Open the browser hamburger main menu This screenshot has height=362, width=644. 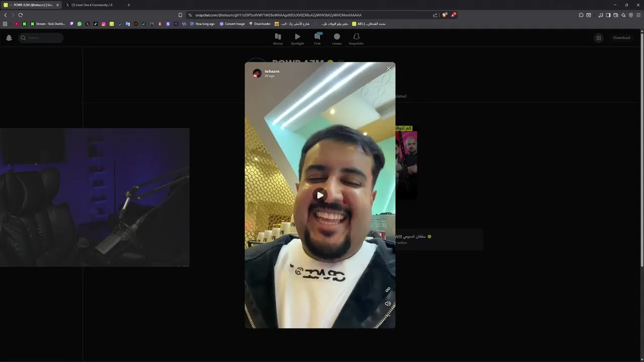click(x=638, y=15)
